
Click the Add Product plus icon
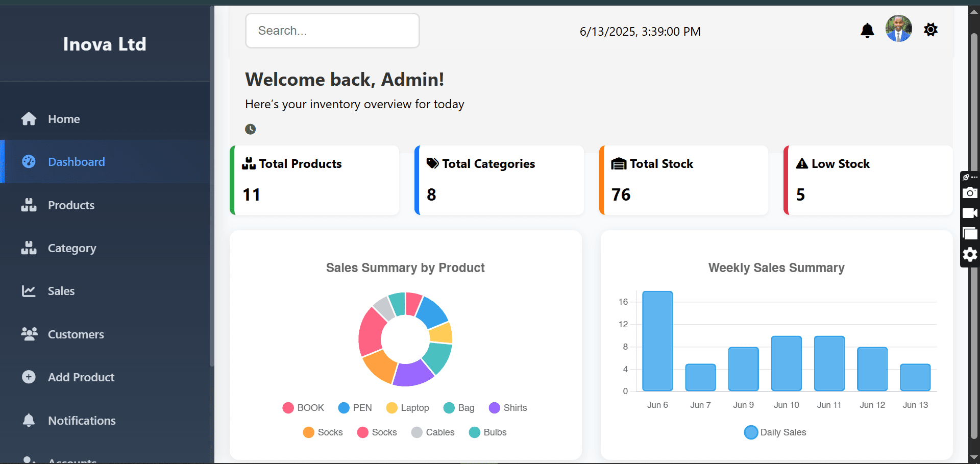(29, 377)
